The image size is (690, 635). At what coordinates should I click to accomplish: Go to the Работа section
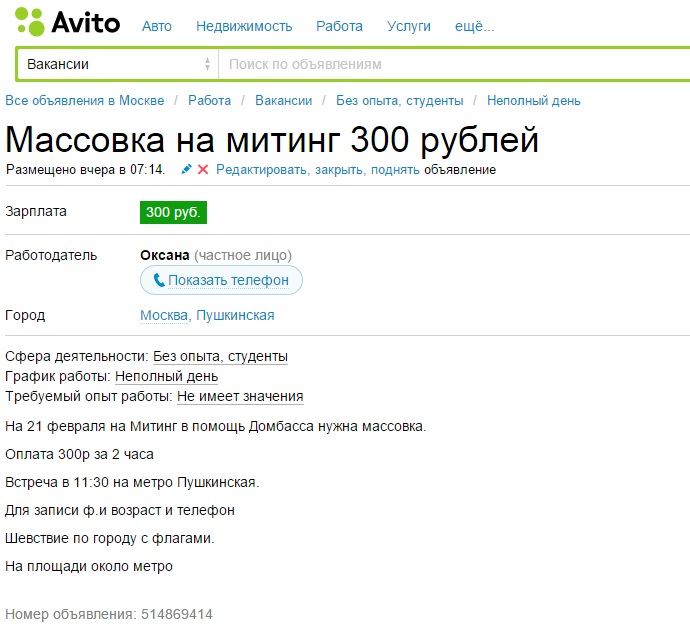339,26
